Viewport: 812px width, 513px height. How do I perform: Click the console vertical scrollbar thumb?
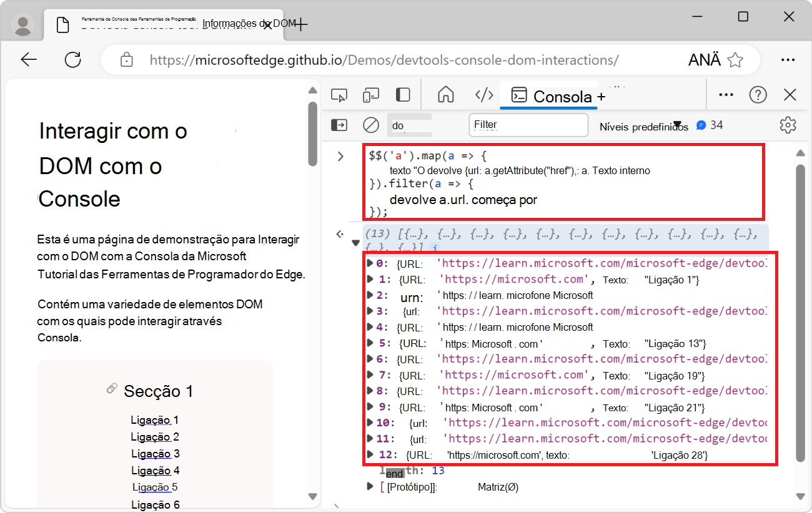tap(801, 312)
